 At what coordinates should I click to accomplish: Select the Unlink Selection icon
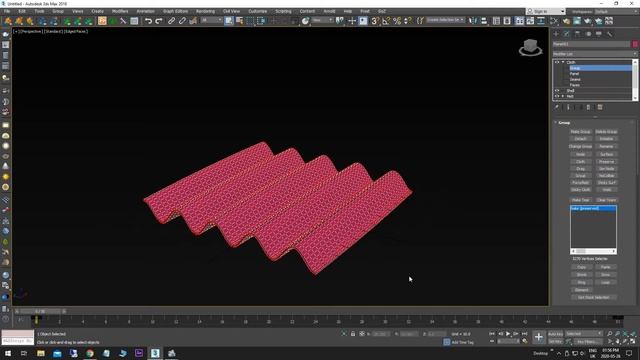pos(182,21)
